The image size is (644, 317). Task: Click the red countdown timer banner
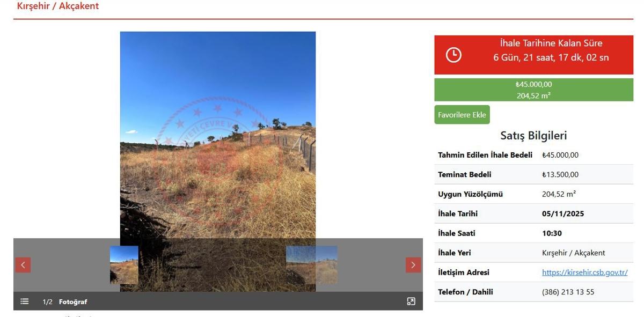pos(533,55)
